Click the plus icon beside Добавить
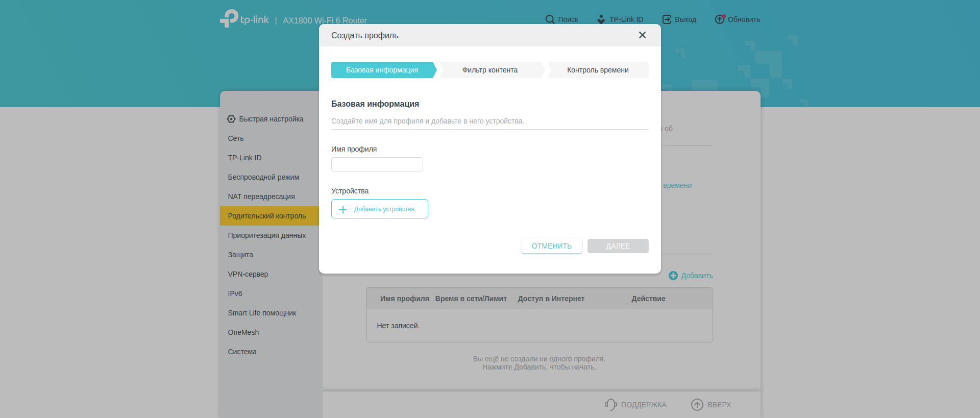This screenshot has width=980, height=418. click(x=673, y=276)
